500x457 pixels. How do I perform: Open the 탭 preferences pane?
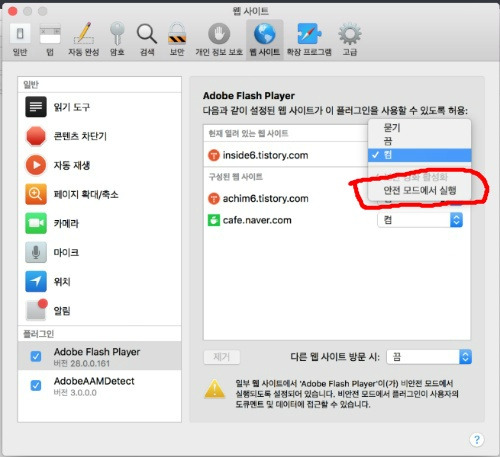(x=50, y=40)
